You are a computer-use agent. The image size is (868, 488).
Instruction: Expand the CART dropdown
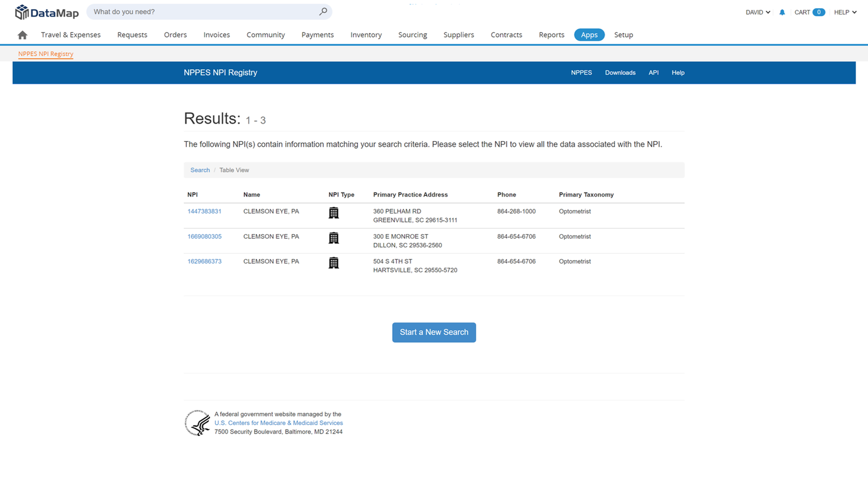[809, 12]
